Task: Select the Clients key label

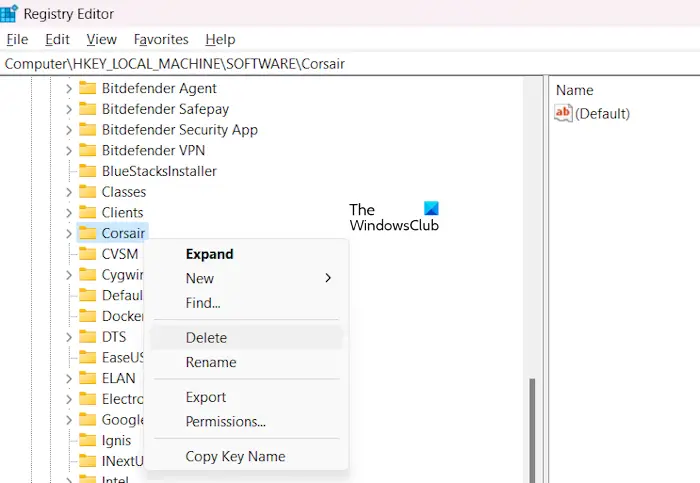Action: [x=122, y=212]
